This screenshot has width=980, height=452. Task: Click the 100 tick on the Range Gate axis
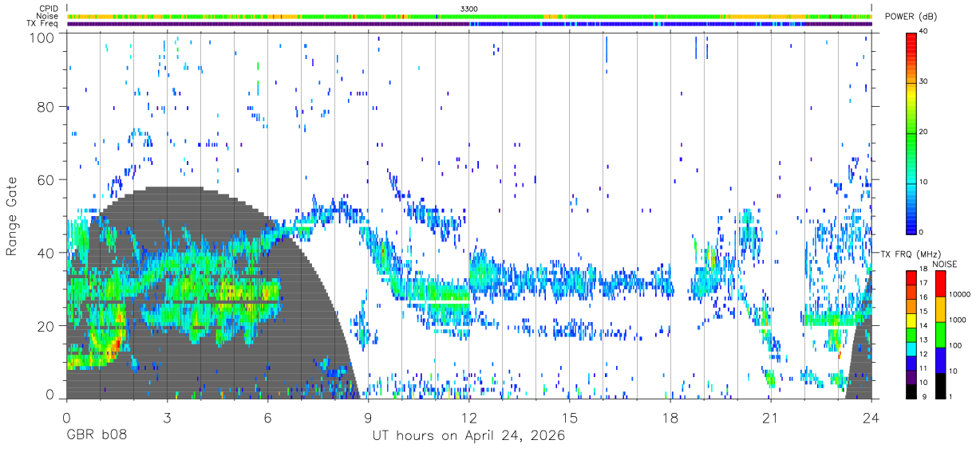pos(41,37)
